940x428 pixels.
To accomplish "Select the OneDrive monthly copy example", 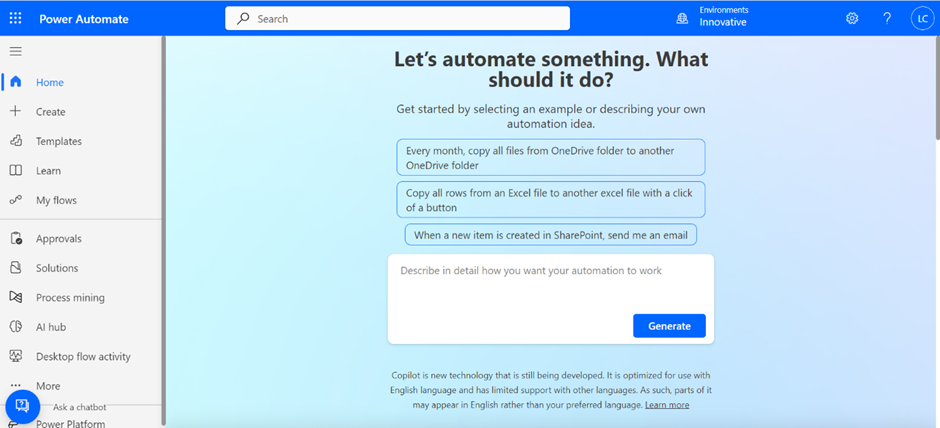I will click(550, 158).
